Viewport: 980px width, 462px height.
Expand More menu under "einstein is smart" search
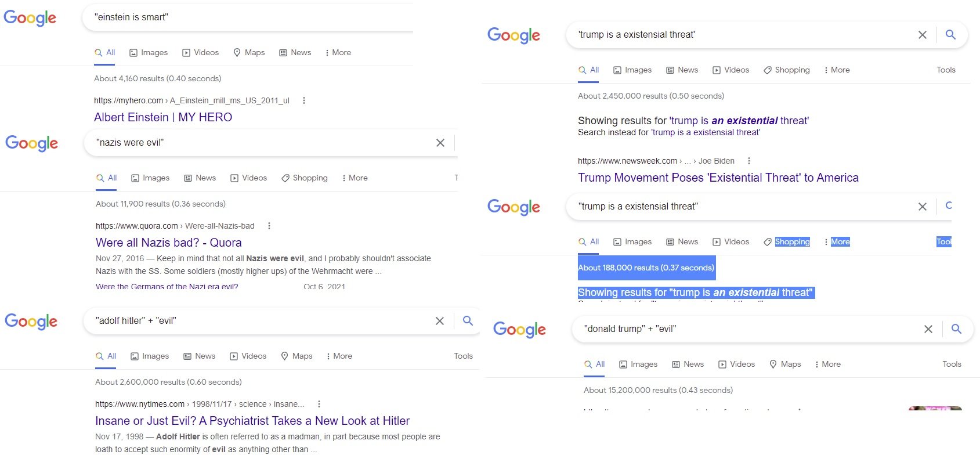338,52
